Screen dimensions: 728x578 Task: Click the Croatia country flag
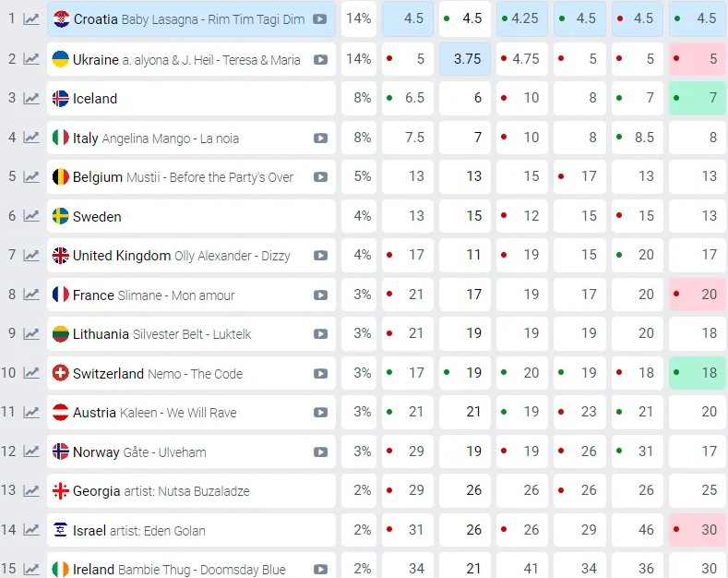[61, 19]
